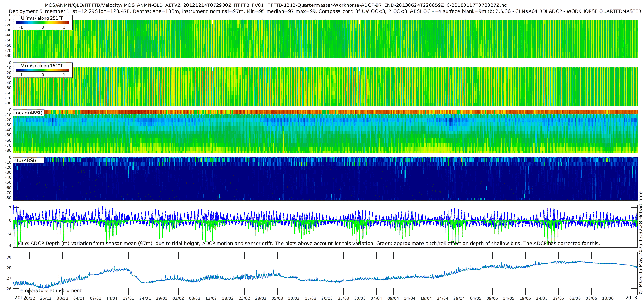Click the blue ADCP depth variation caption
The image size is (644, 304).
308,244
